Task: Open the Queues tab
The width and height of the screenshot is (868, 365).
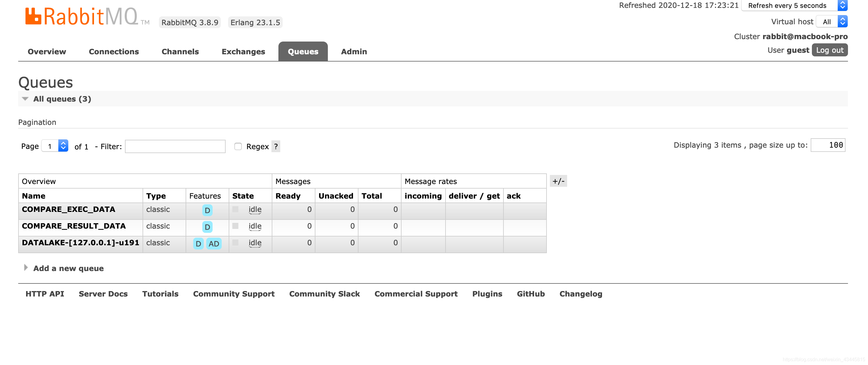Action: [303, 51]
